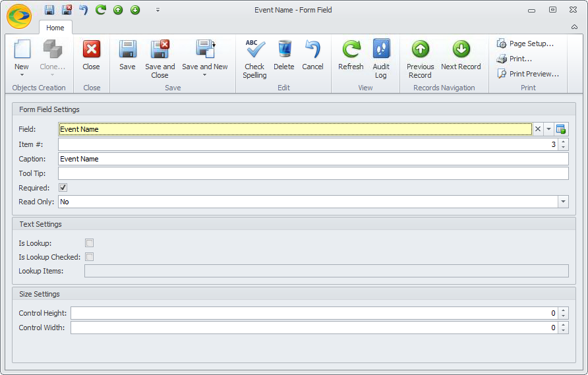The image size is (588, 375).
Task: Decrease Control Width value
Action: click(x=563, y=331)
